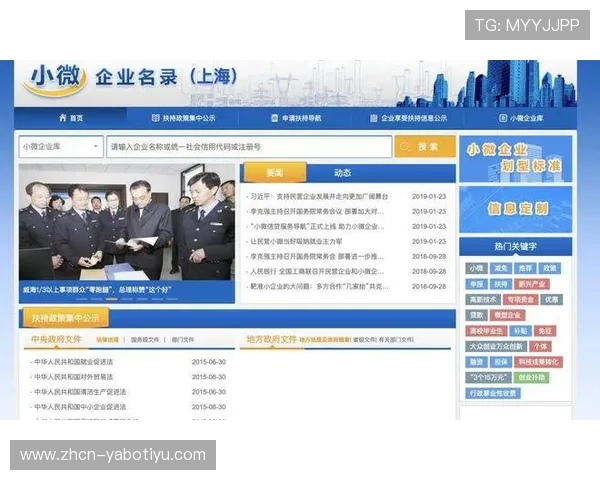Click hot keyword tag 融资
600x480 pixels.
point(476,362)
